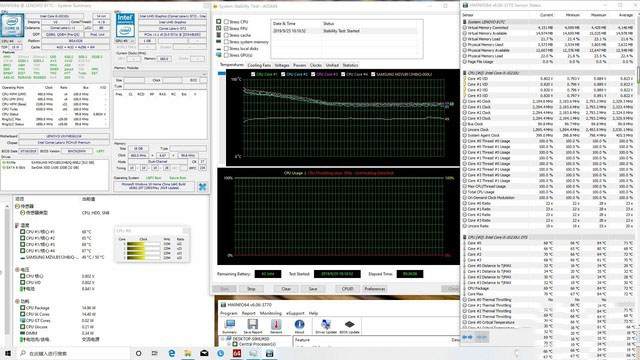Click blue X icon in System Summary

(x=202, y=187)
